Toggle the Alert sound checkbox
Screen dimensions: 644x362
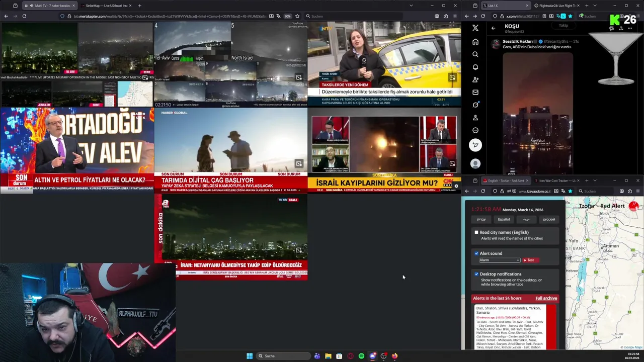click(476, 253)
